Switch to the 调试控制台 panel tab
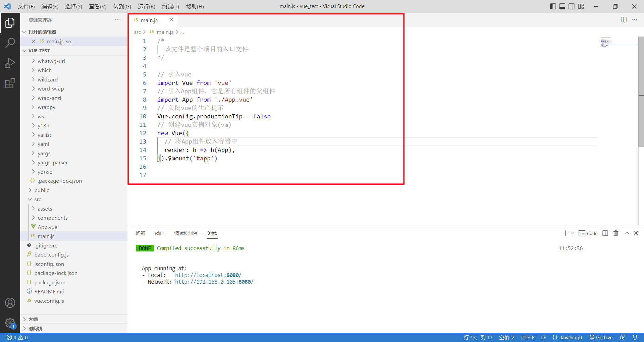Viewport: 644px width, 342px height. coord(186,233)
